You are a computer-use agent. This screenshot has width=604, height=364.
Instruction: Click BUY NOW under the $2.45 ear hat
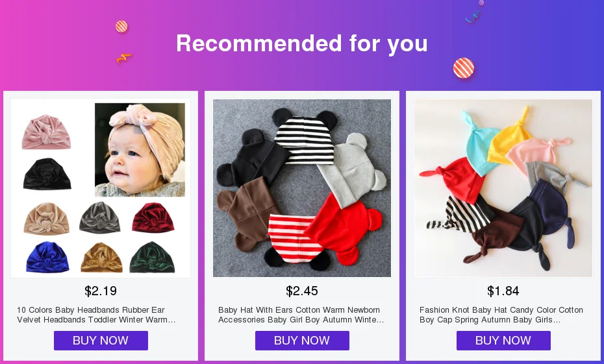click(x=302, y=341)
